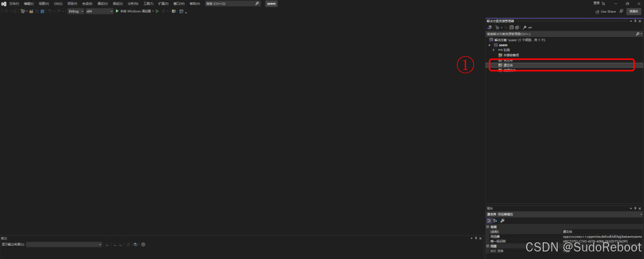Click the redo toolbar icon
Viewport: 644px width, 259px height.
(x=59, y=11)
